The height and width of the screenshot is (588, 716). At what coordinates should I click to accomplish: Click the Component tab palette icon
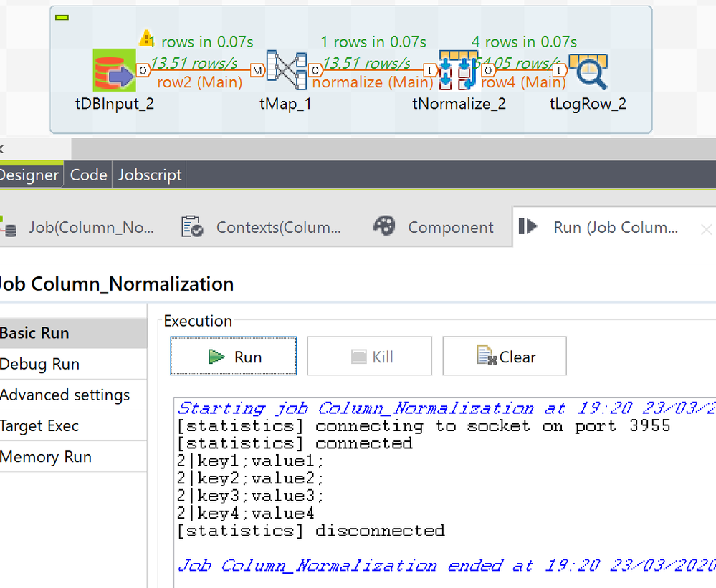tap(384, 226)
